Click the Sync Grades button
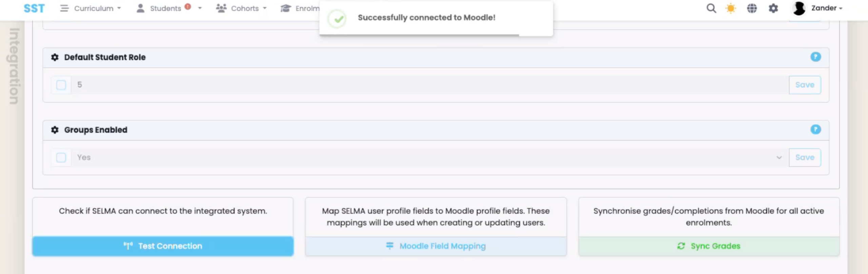Screen dimensions: 868x274 [709, 246]
